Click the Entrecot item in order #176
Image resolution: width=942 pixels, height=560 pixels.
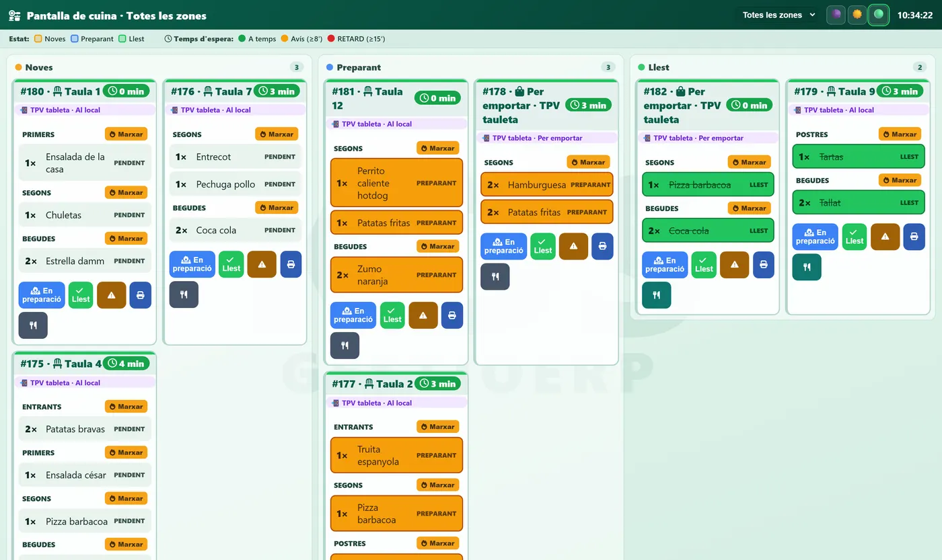pyautogui.click(x=235, y=157)
